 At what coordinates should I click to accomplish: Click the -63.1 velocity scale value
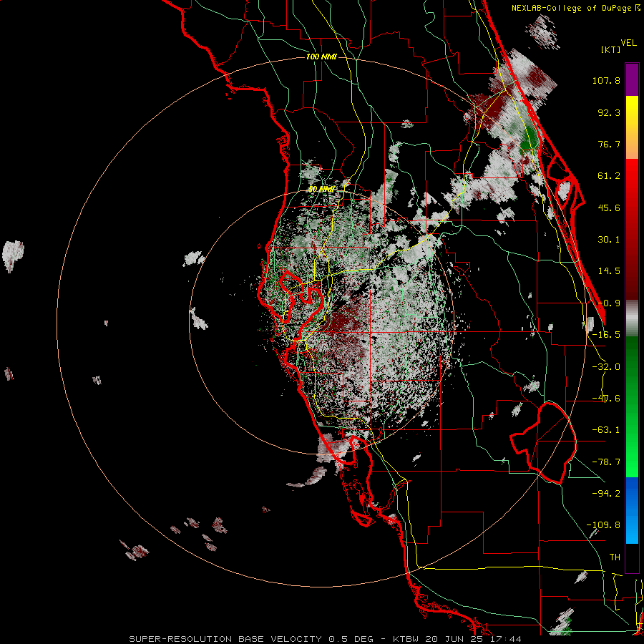pyautogui.click(x=606, y=430)
